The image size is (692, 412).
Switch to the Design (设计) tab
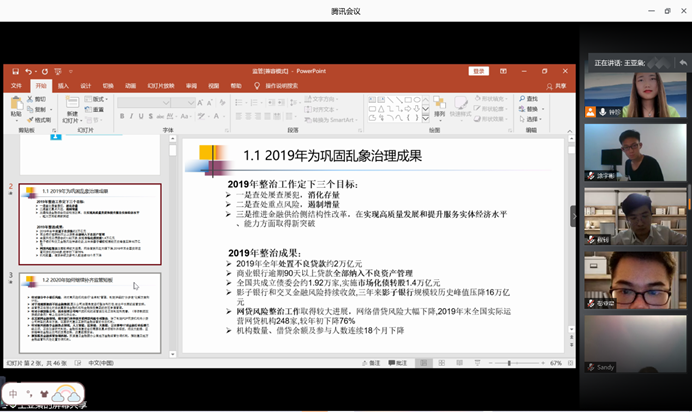(x=86, y=86)
